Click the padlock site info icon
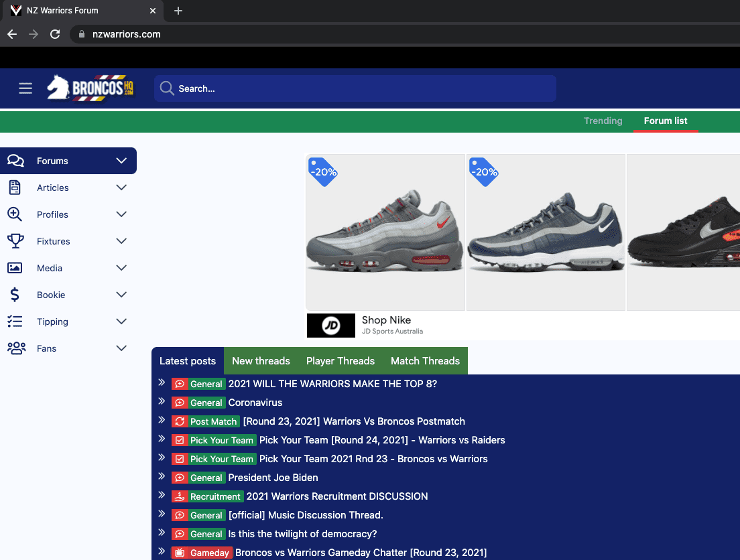 [x=82, y=34]
